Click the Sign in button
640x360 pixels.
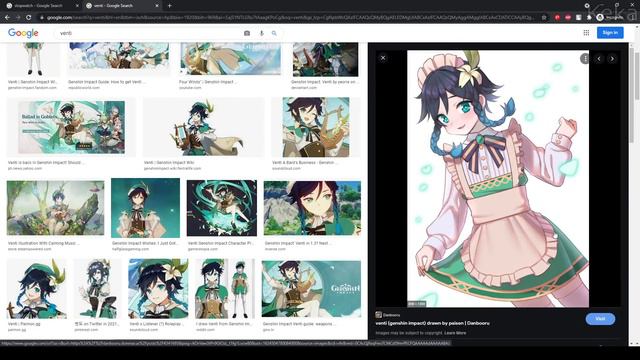[610, 33]
